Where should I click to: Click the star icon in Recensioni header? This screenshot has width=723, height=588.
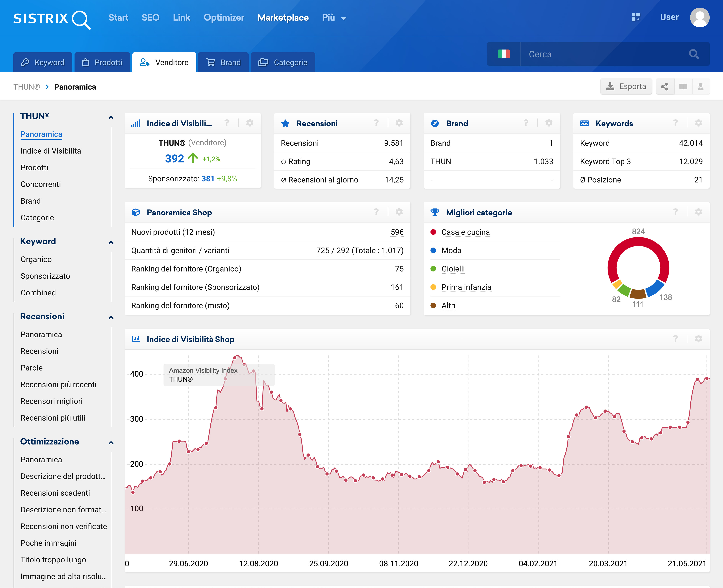285,123
